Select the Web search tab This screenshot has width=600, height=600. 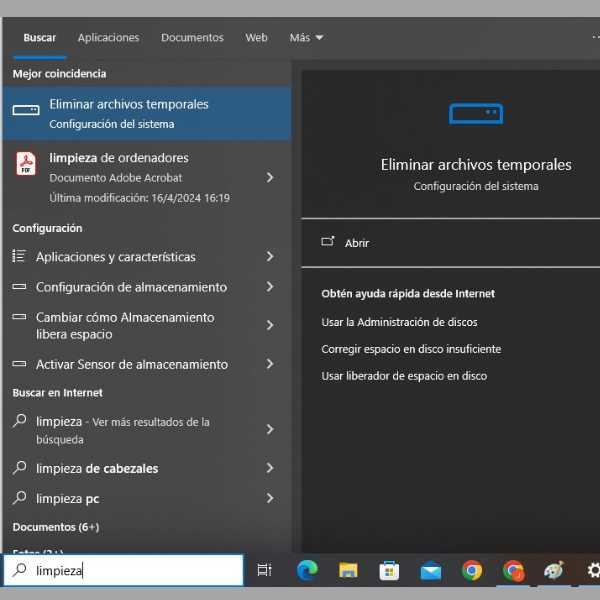coord(256,38)
